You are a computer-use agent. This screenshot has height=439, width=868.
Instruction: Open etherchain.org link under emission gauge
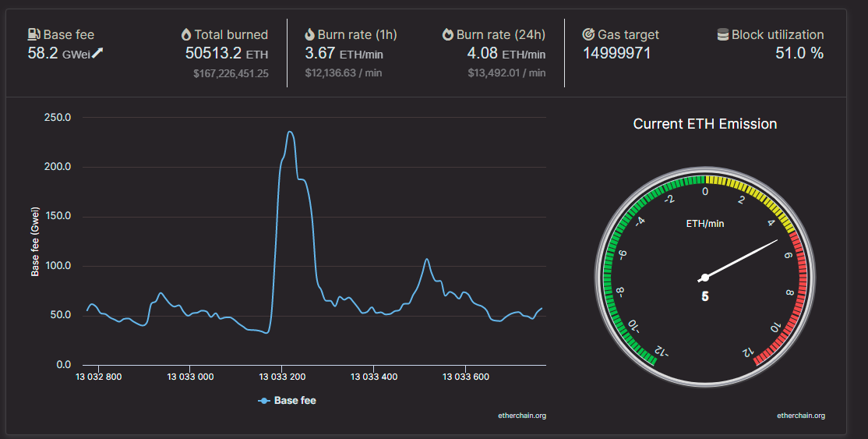(801, 415)
